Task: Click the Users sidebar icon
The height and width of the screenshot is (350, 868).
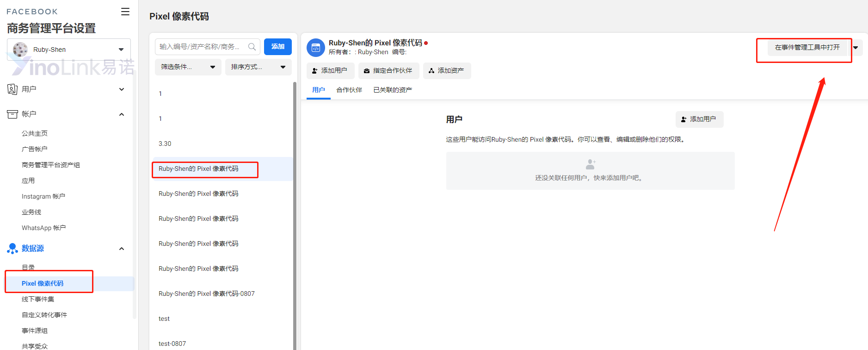Action: pos(12,89)
